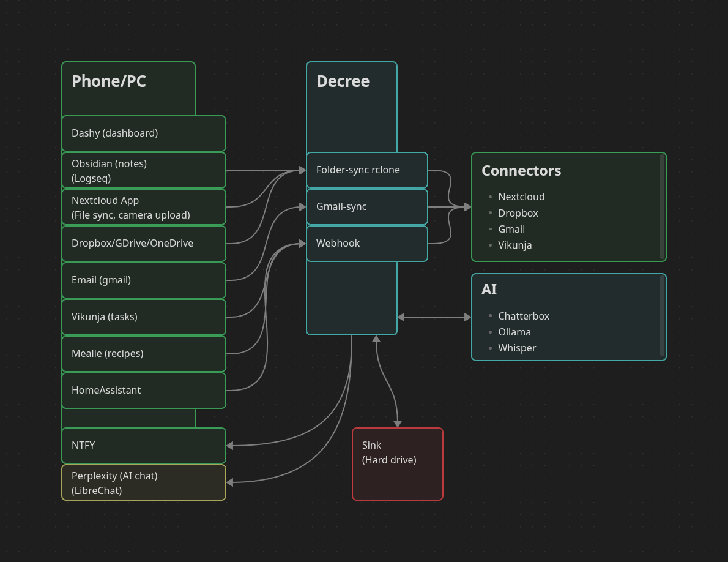Select the Folder-sync rclone card
Screen dimensions: 728x562
(x=366, y=170)
